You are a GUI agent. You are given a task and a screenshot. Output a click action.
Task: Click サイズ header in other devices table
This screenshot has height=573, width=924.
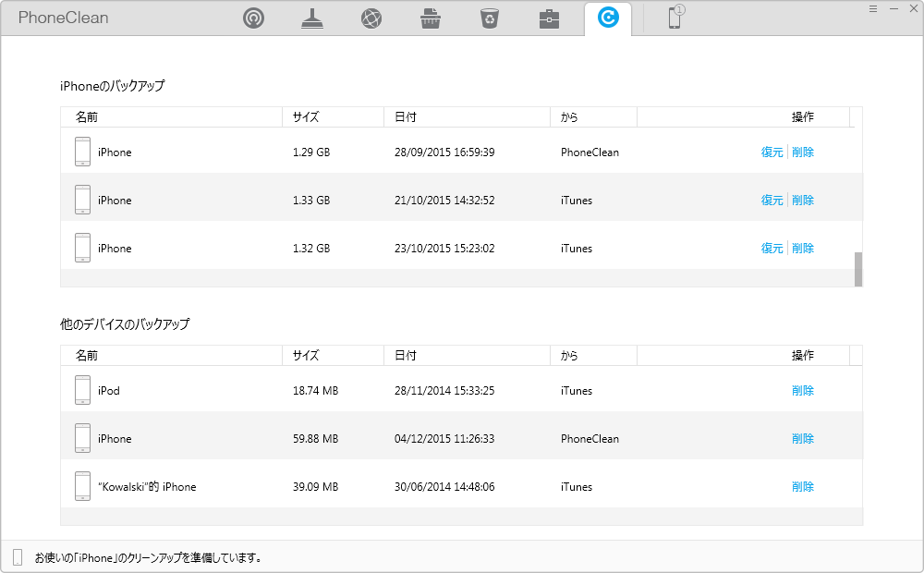click(333, 356)
